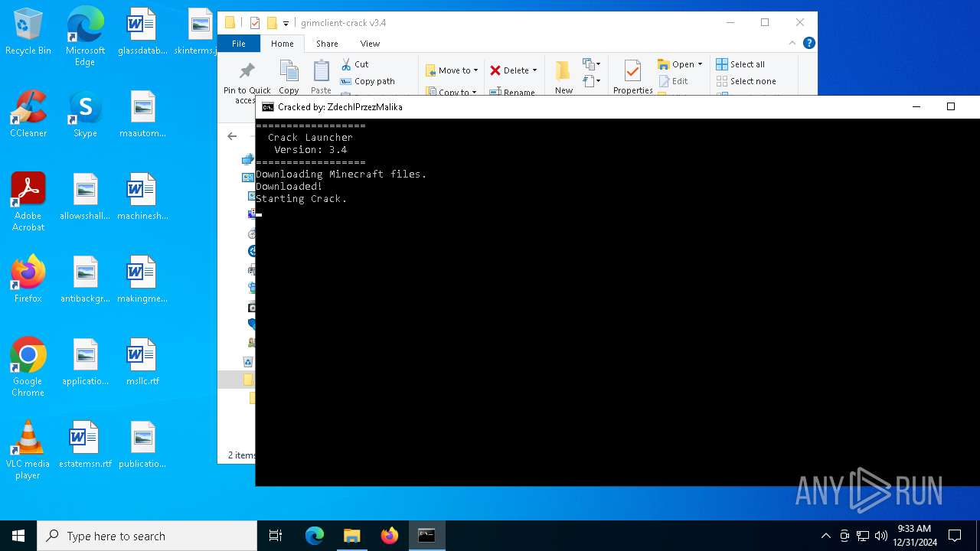Click Properties icon in Explorer ribbon
Screen dimensions: 980x551
(x=632, y=77)
